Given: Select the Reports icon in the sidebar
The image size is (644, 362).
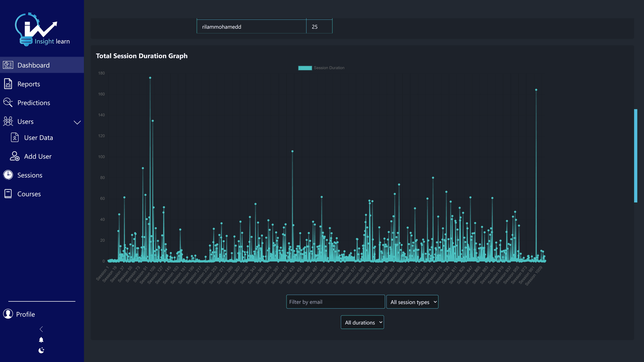Looking at the screenshot, I should 8,84.
